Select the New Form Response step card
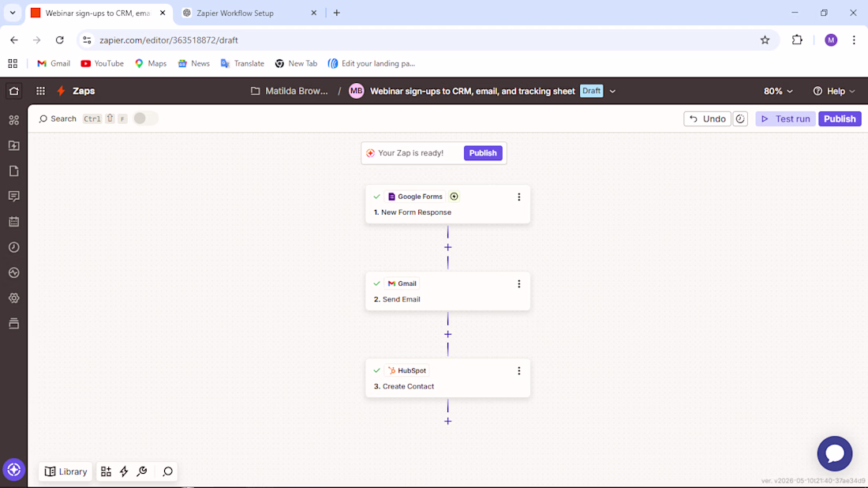The width and height of the screenshot is (868, 488). click(x=448, y=205)
